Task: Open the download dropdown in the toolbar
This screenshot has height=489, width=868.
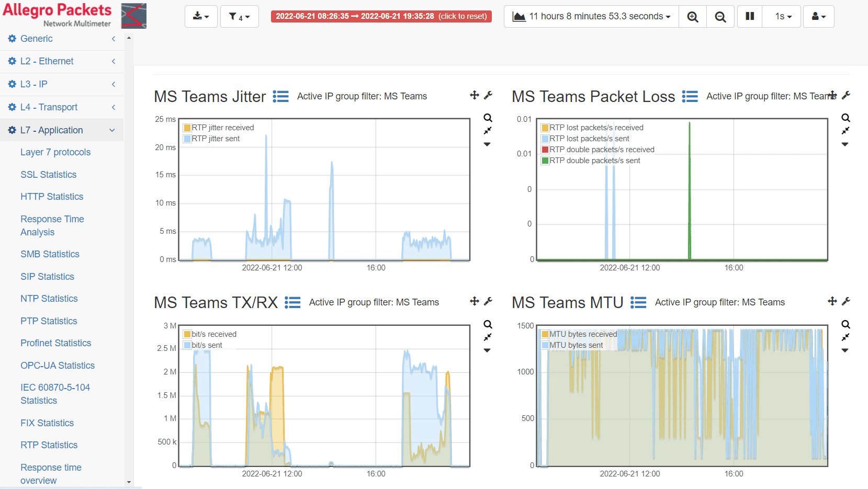Action: pos(201,17)
